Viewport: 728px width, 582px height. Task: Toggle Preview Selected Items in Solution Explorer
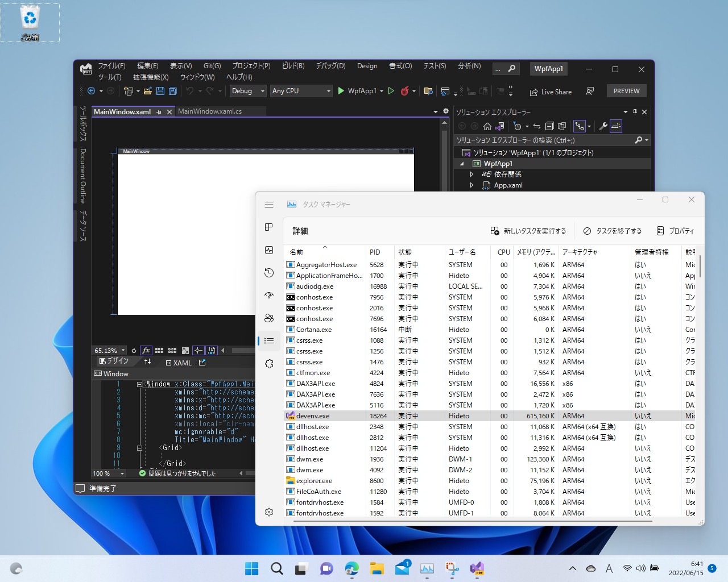615,126
